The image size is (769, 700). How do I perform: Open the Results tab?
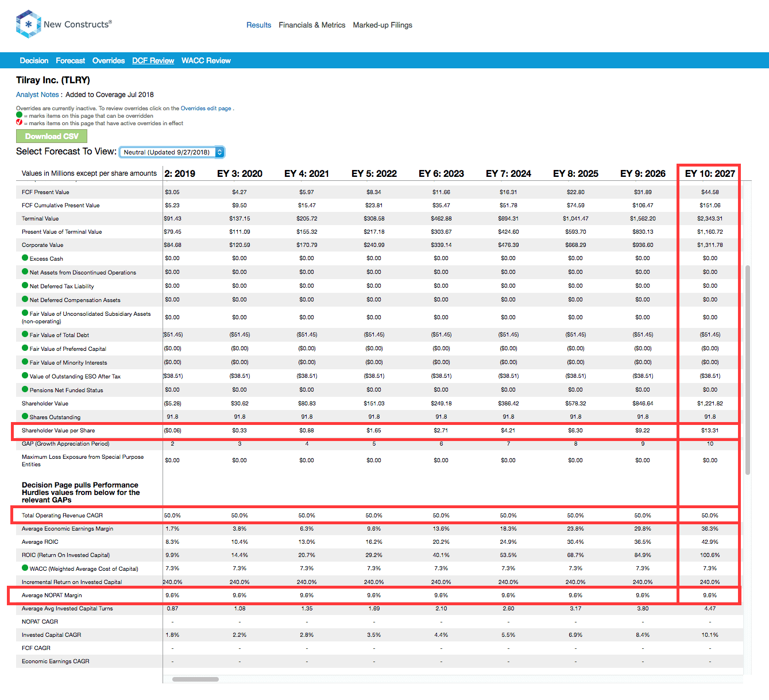point(258,25)
